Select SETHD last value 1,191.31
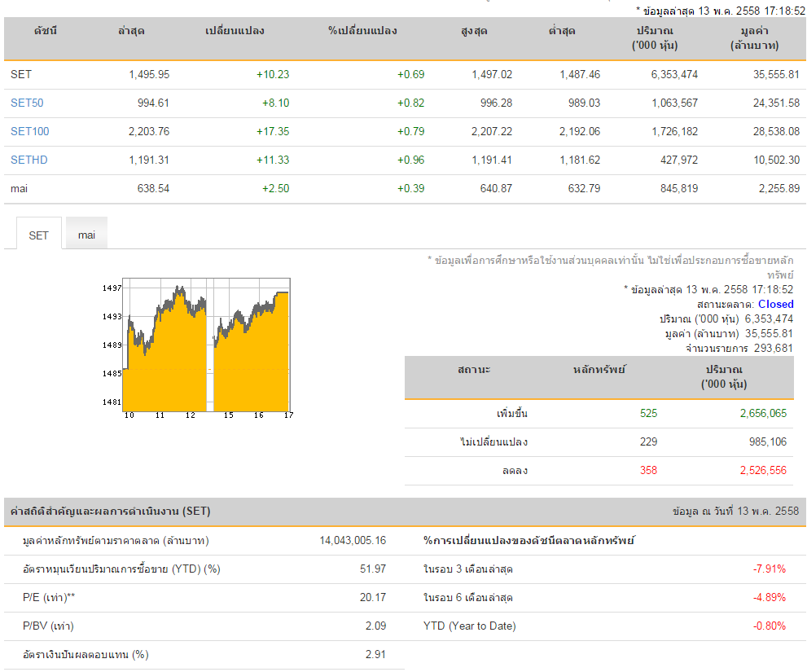Image resolution: width=807 pixels, height=672 pixels. 149,160
